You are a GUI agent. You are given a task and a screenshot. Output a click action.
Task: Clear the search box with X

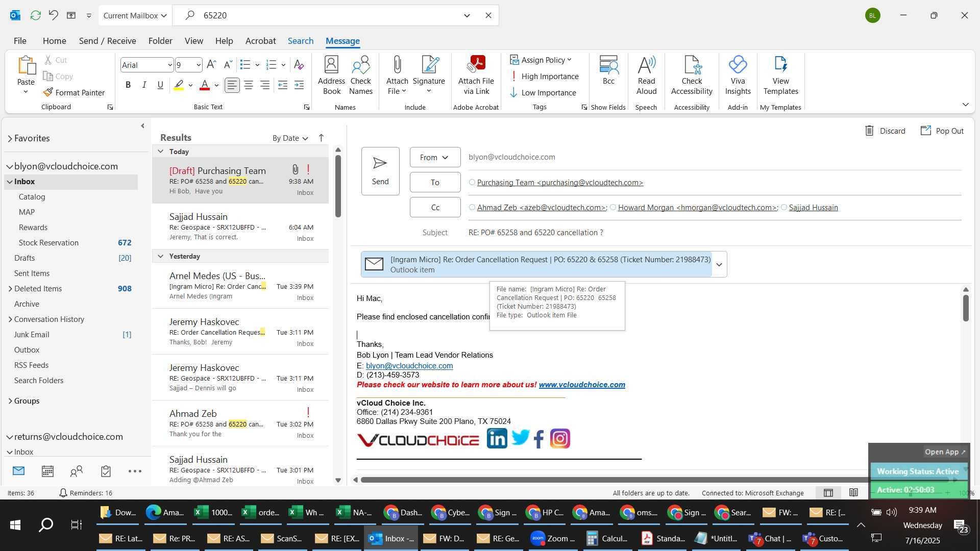click(x=488, y=15)
